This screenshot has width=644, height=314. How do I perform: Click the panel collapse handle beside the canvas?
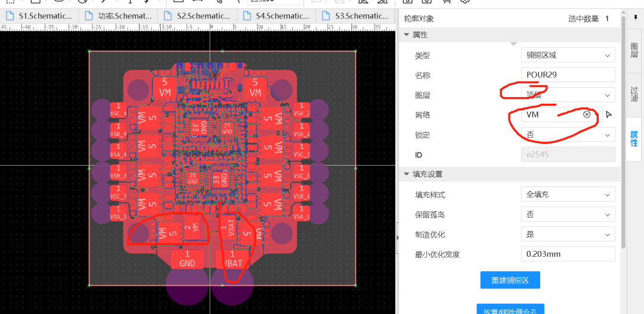(398, 237)
